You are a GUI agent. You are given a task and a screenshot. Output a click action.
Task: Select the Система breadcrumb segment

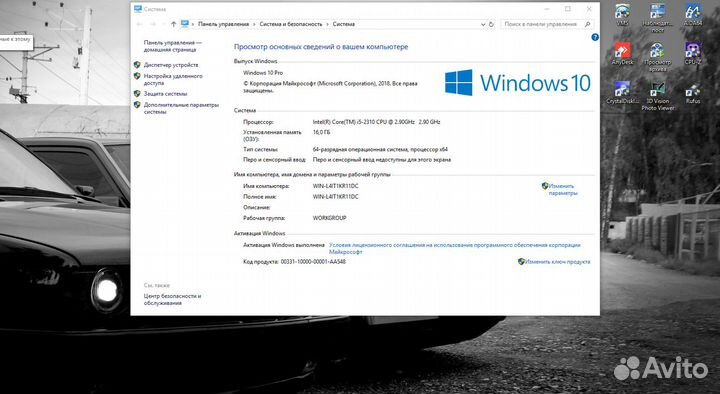pos(343,24)
